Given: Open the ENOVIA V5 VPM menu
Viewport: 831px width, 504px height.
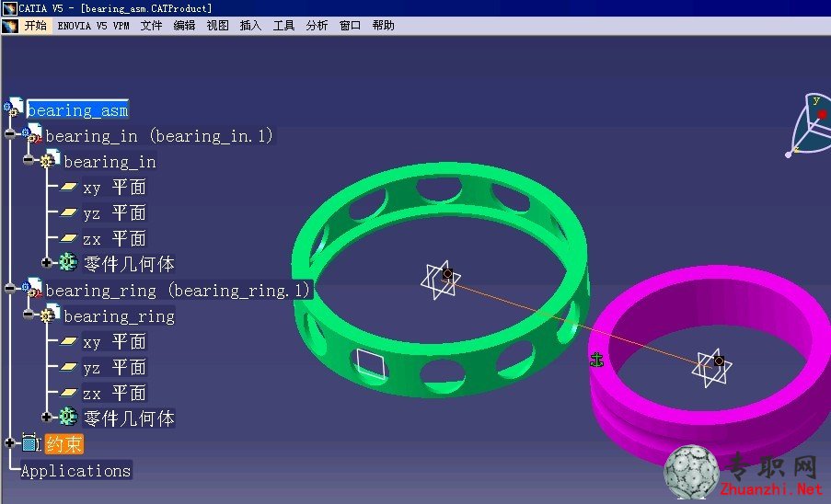Looking at the screenshot, I should coord(93,26).
